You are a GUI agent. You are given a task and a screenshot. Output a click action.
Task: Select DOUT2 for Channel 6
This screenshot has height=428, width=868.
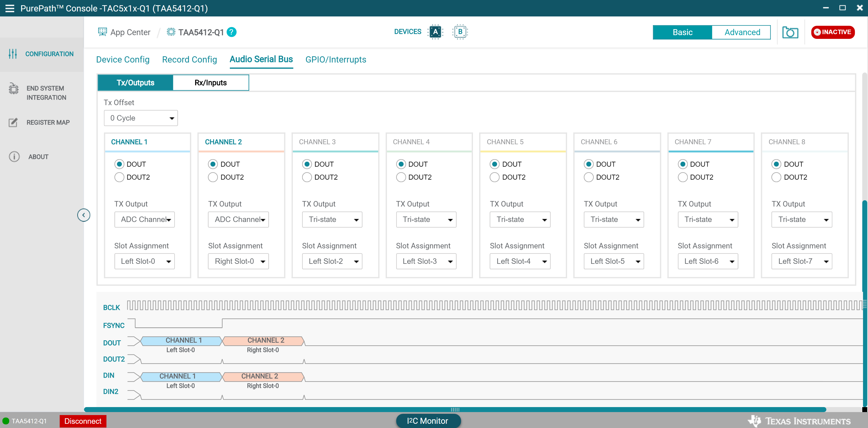[588, 177]
